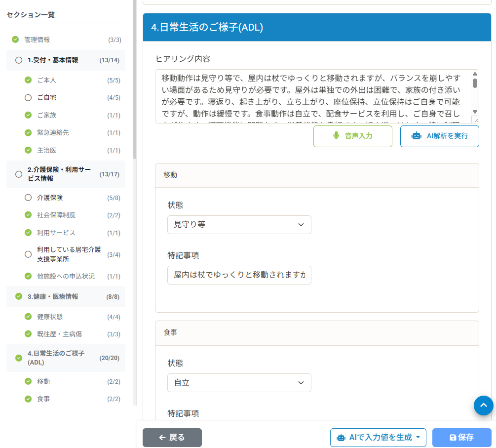
Task: Click the empty circle beside ご自宅
Action: pos(28,98)
